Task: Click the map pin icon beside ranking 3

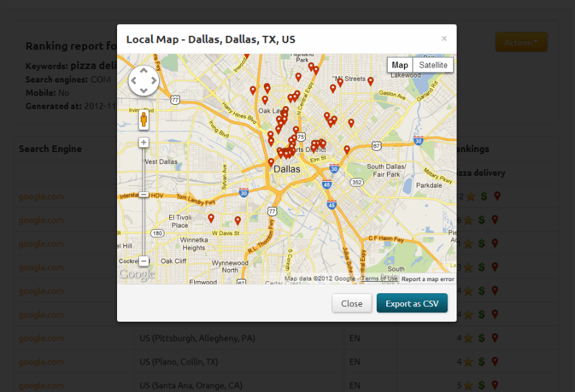Action: coord(495,267)
